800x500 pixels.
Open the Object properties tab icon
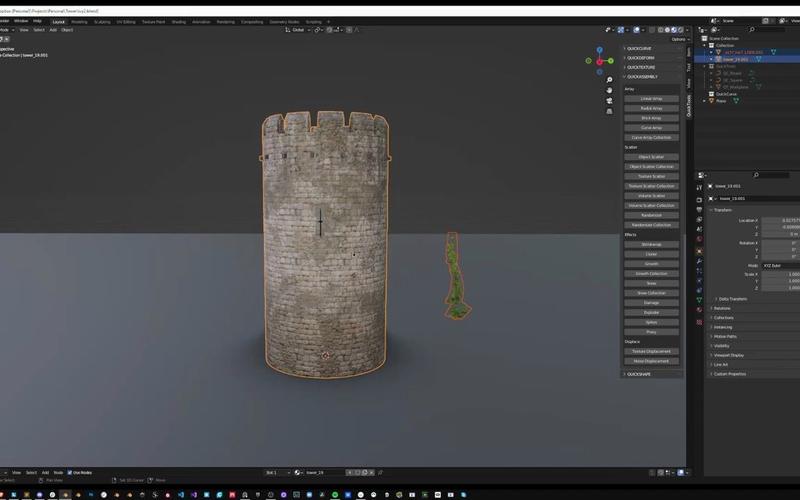(x=699, y=251)
